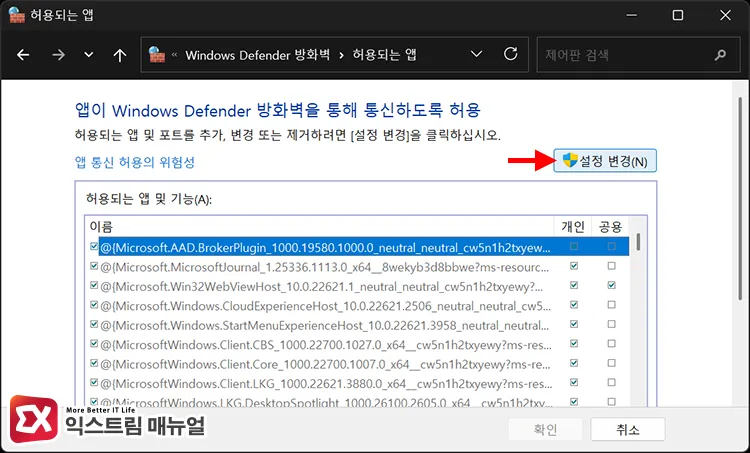
Task: Maximize the 허용되는 앱 window
Action: coord(678,15)
